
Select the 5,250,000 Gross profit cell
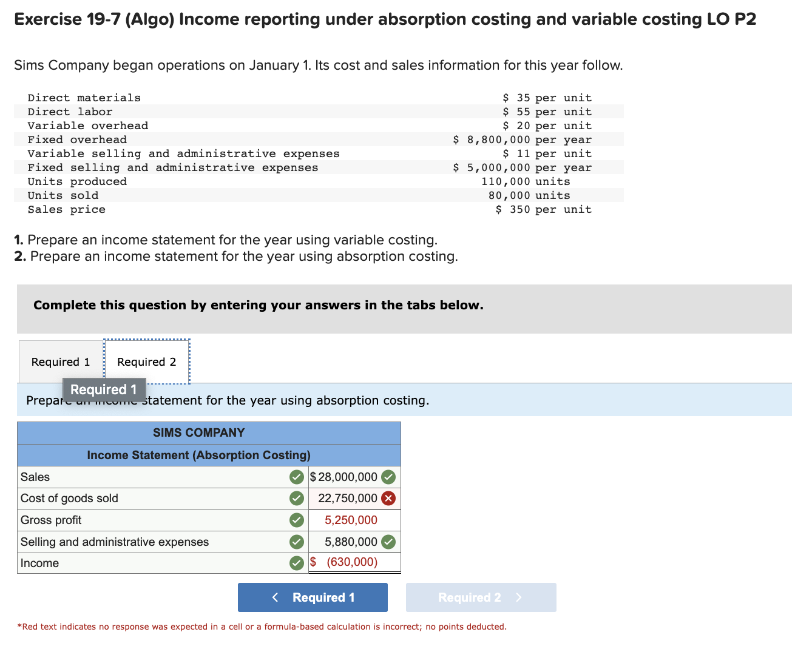click(349, 520)
